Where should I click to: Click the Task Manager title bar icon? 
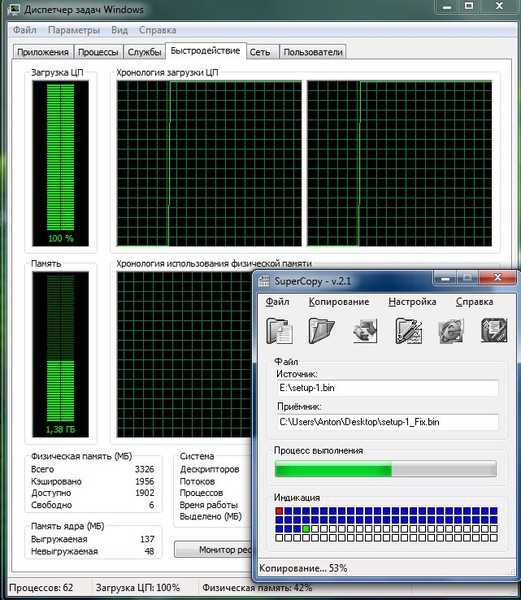coord(14,9)
